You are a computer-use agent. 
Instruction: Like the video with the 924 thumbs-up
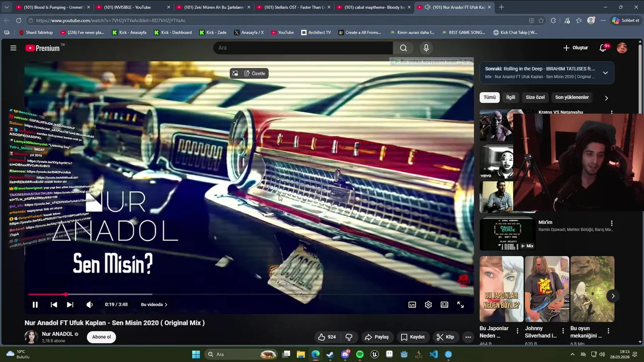point(327,337)
